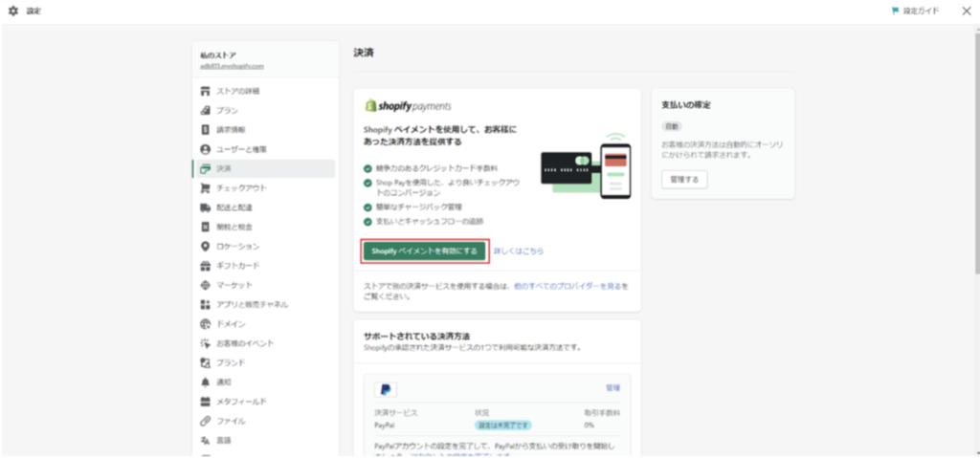Click the notifications bell icon
The image size is (980, 458).
pos(205,382)
